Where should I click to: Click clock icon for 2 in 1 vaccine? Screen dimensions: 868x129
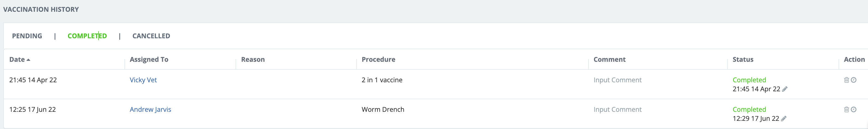point(854,80)
